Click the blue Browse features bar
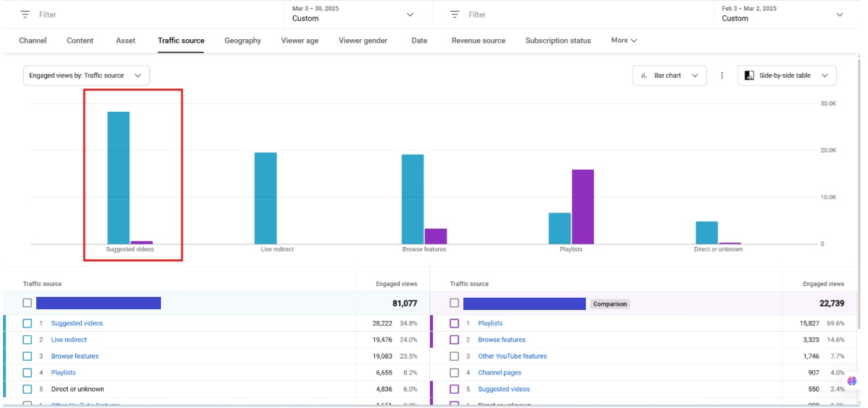This screenshot has height=408, width=868. pos(413,200)
